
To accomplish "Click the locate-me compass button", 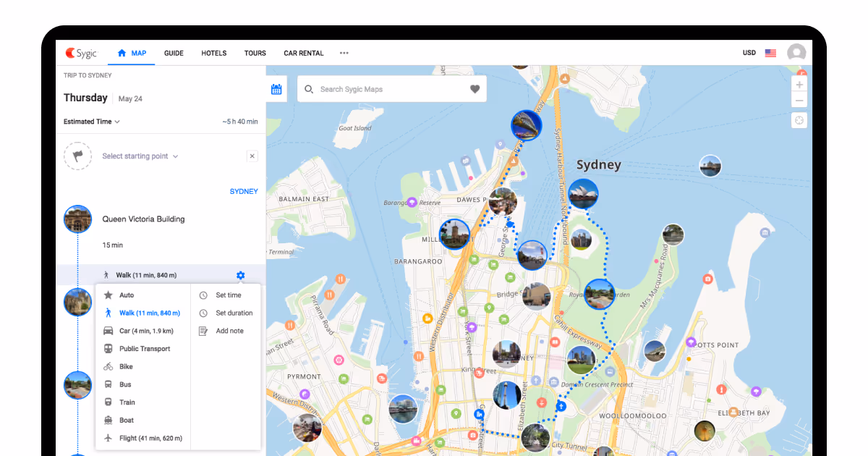I will [799, 121].
